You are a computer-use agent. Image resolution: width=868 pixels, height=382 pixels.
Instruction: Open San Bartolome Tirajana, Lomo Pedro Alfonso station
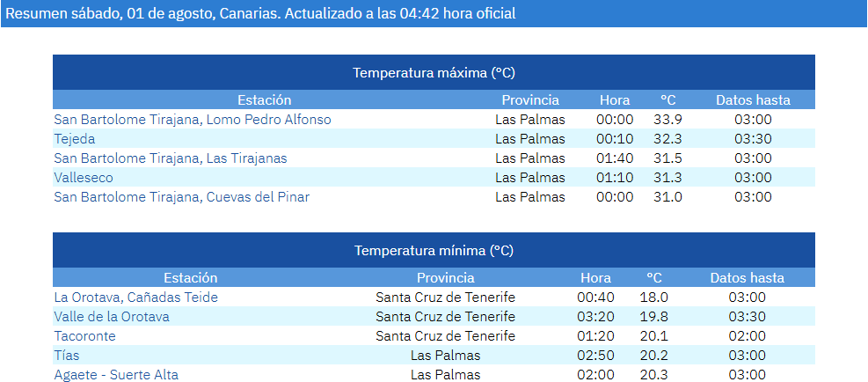pyautogui.click(x=192, y=119)
